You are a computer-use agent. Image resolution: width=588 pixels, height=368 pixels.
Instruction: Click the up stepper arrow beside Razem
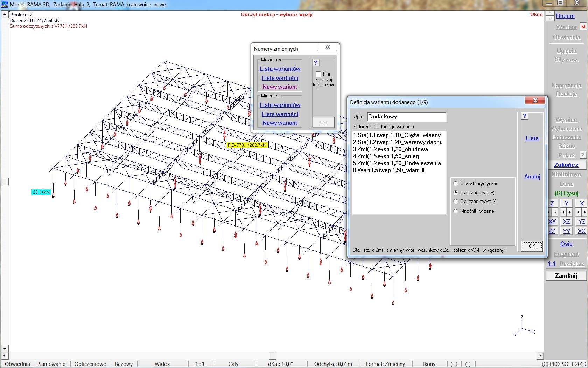pyautogui.click(x=550, y=14)
